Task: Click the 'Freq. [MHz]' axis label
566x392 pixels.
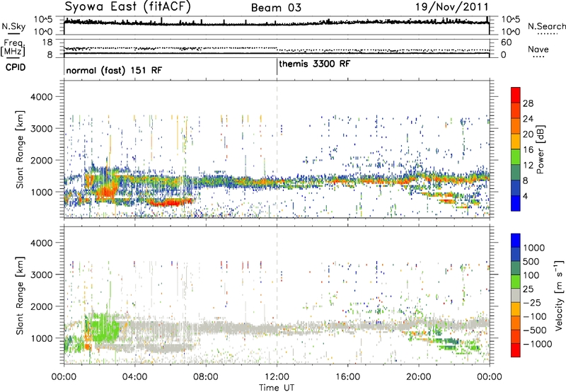Action: pyautogui.click(x=13, y=48)
